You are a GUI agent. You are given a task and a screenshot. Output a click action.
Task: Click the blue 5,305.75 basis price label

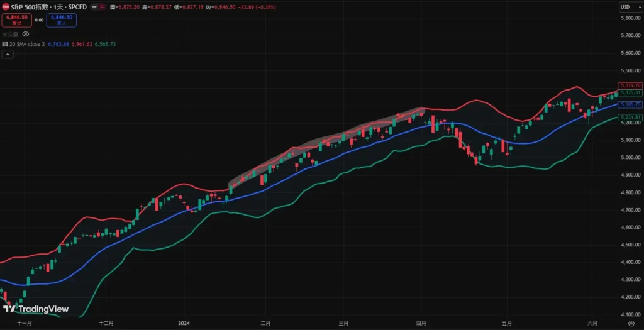coord(630,104)
